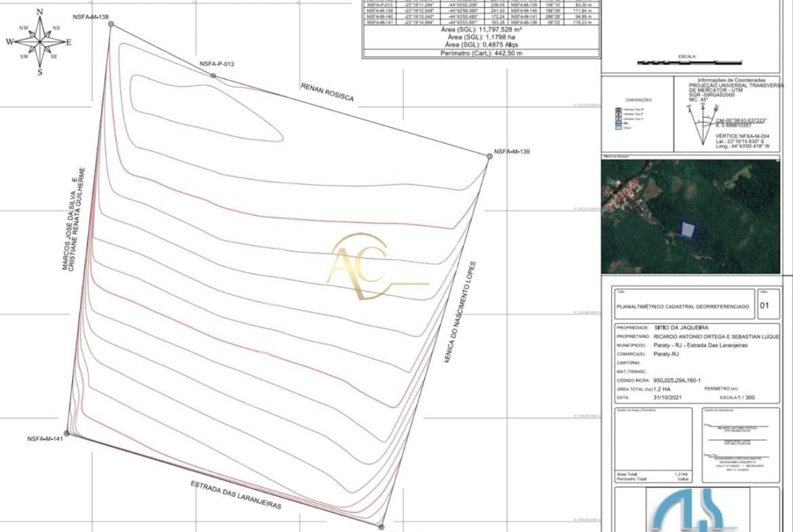The height and width of the screenshot is (532, 793).
Task: Click the Convenções legend box
Action: pos(638,114)
